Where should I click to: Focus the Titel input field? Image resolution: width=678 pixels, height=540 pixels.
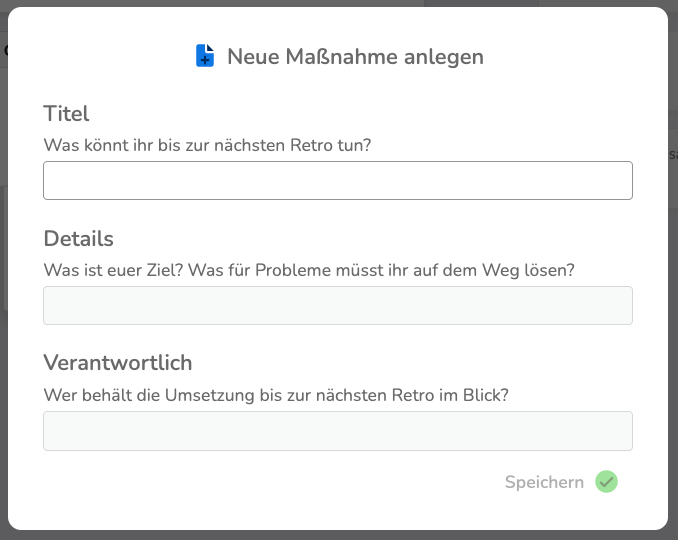[338, 180]
